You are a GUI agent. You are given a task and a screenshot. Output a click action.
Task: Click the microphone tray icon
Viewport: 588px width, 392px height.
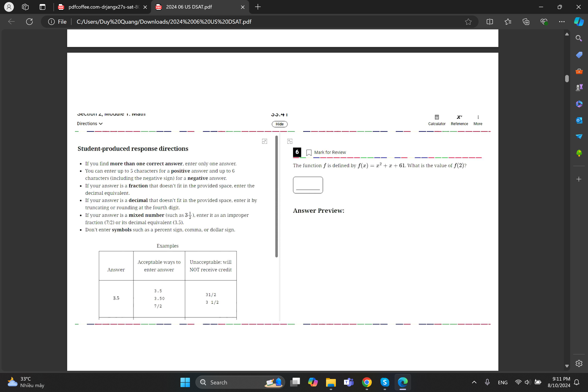[487, 382]
